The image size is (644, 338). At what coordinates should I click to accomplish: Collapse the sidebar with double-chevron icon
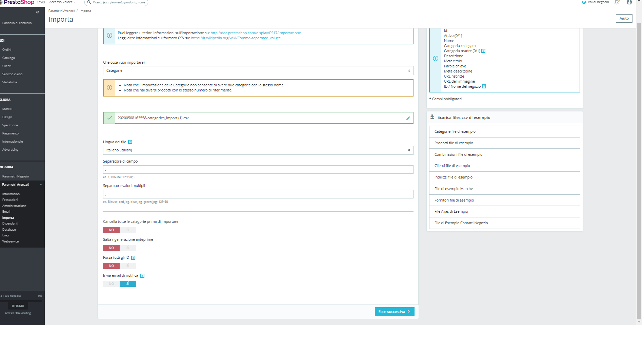(37, 12)
